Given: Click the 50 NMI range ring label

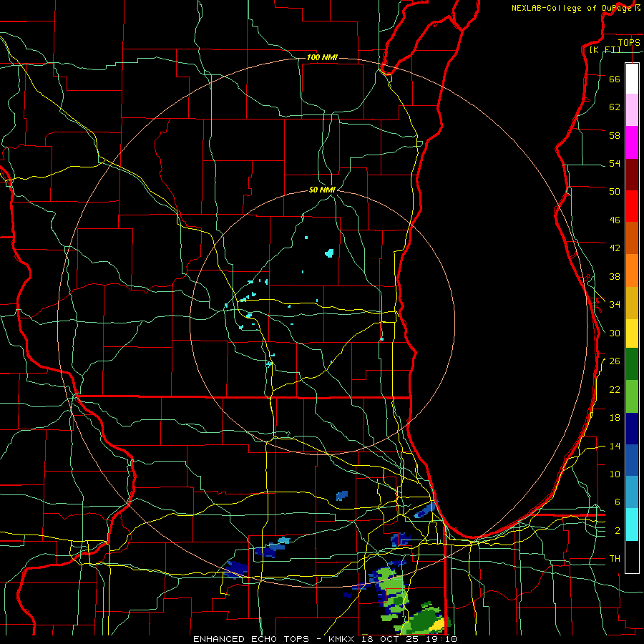Looking at the screenshot, I should 322,190.
